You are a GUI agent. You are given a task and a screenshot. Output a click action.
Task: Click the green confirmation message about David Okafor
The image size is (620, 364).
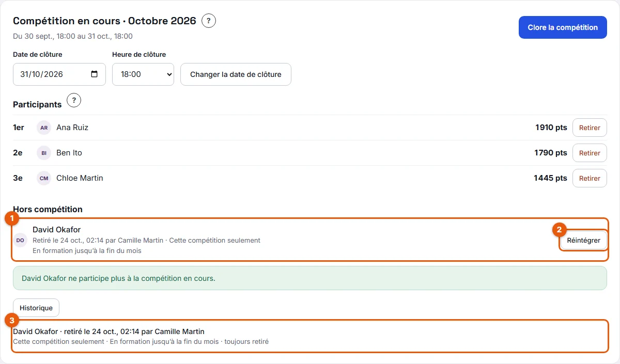tap(310, 278)
